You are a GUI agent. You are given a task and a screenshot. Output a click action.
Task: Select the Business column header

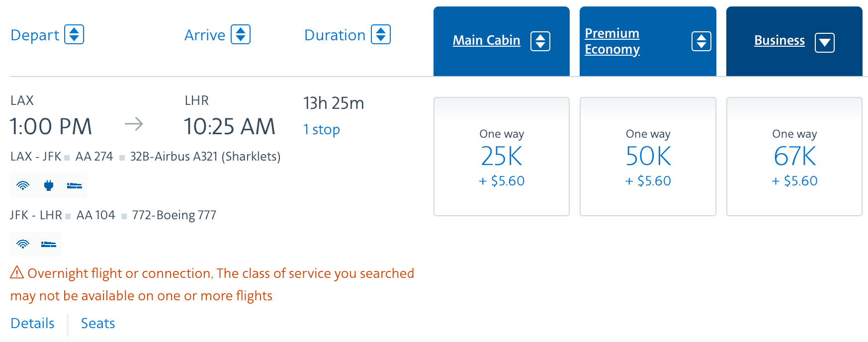tap(780, 40)
